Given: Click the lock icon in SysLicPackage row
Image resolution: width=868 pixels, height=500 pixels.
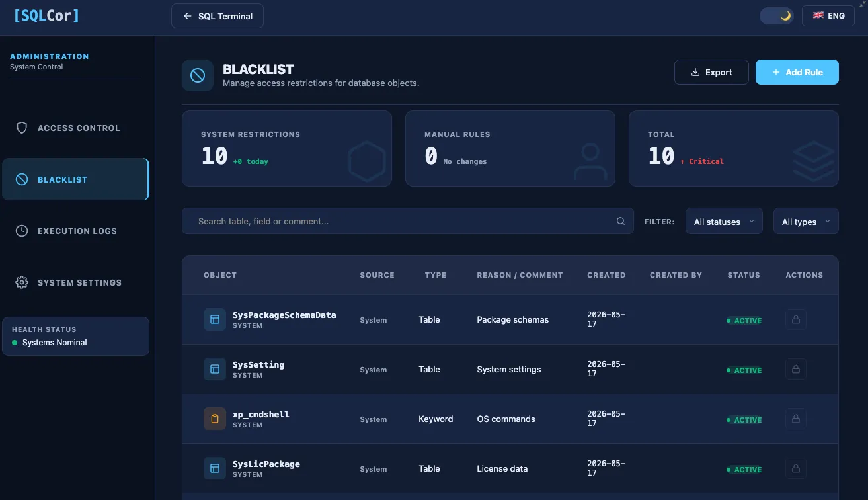Looking at the screenshot, I should pyautogui.click(x=796, y=468).
